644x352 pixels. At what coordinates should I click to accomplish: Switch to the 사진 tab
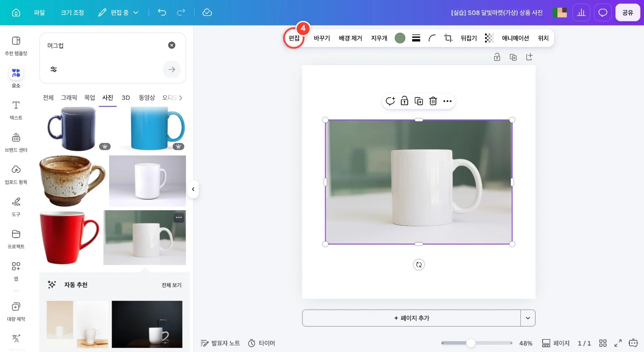click(108, 97)
